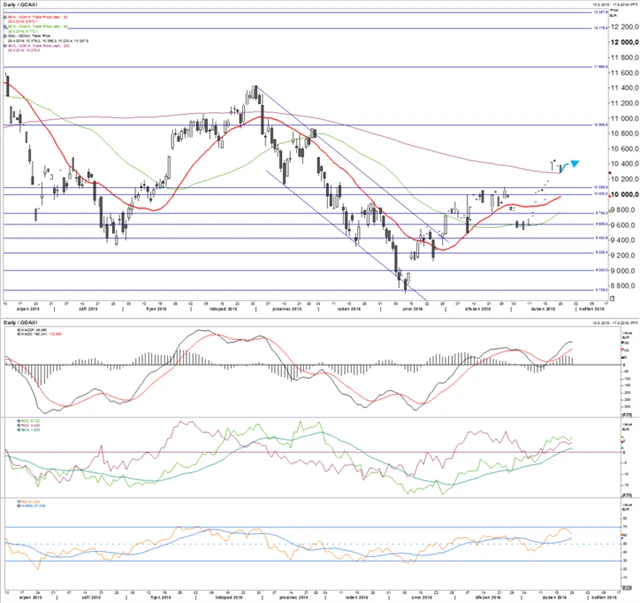Click 'listopad 2015' on price chart time axis

point(223,309)
